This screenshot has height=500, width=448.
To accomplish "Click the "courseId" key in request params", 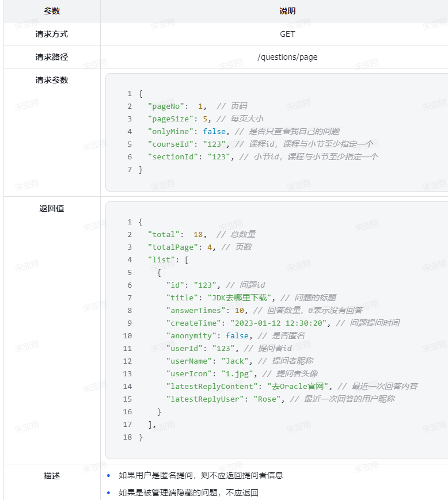I will coord(170,144).
